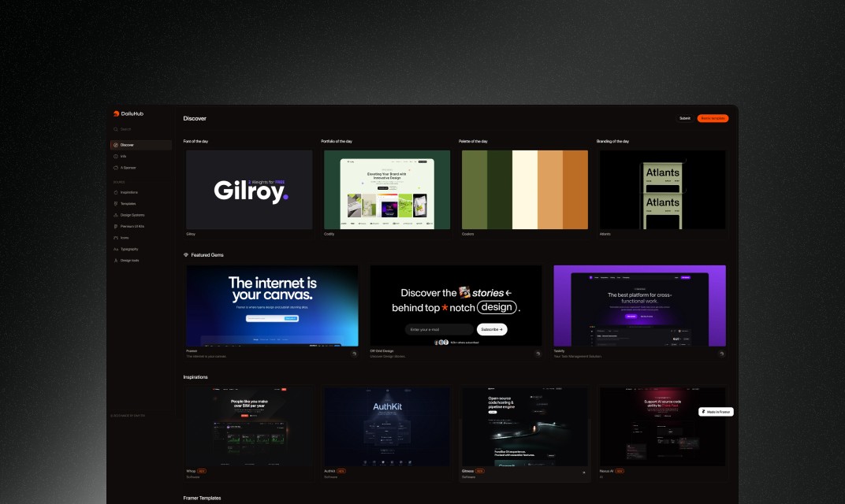Open the AuthKit inspiration preview
The image size is (845, 504).
tap(387, 427)
